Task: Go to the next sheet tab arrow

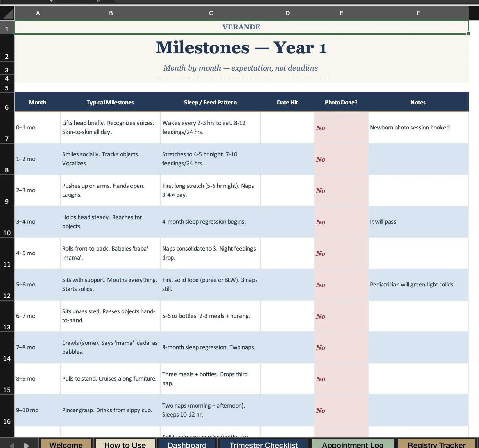Action: point(27,445)
